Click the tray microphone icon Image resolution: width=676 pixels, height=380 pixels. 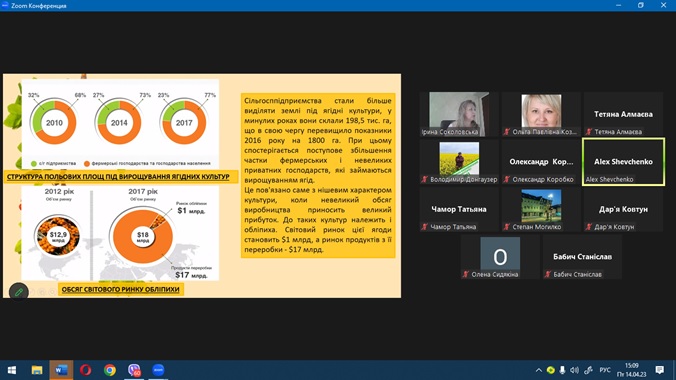(x=562, y=370)
